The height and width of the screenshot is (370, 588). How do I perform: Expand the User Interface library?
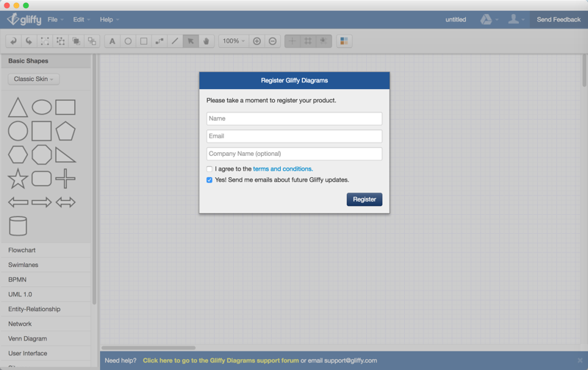pos(46,354)
